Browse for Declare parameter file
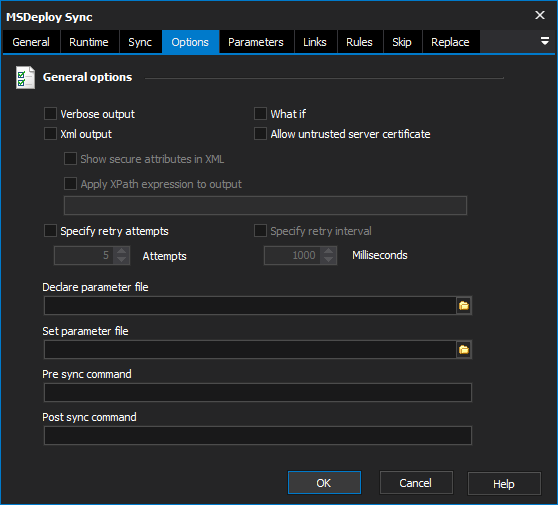The width and height of the screenshot is (558, 505). [464, 306]
